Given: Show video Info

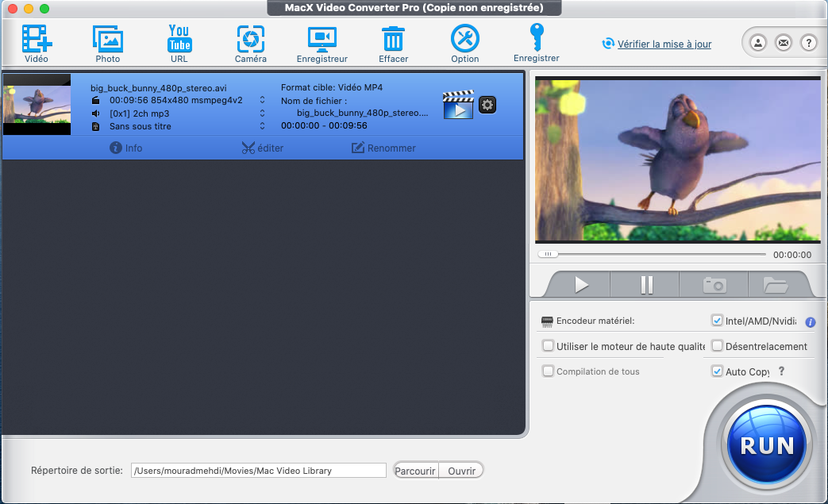Looking at the screenshot, I should coord(126,148).
